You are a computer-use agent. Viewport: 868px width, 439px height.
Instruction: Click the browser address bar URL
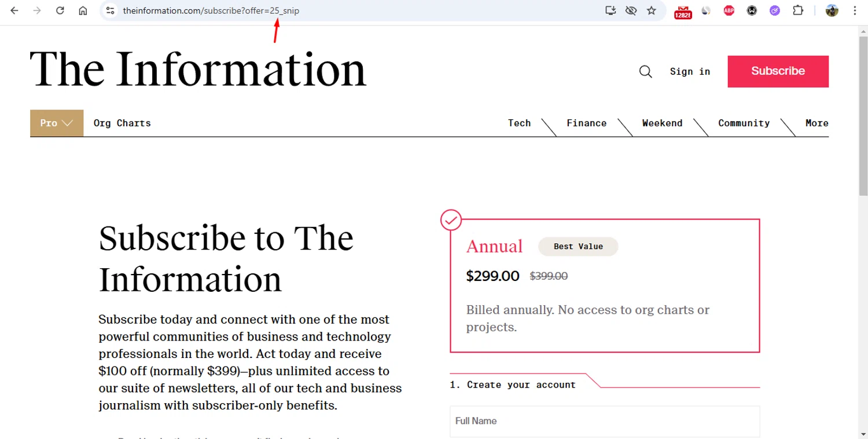pyautogui.click(x=211, y=10)
